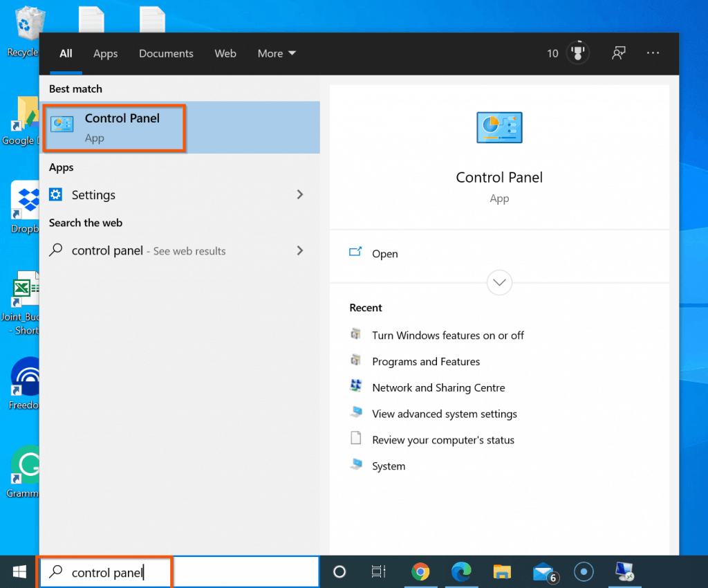Image resolution: width=708 pixels, height=588 pixels.
Task: Click the rewards trophy icon in search
Action: [578, 53]
